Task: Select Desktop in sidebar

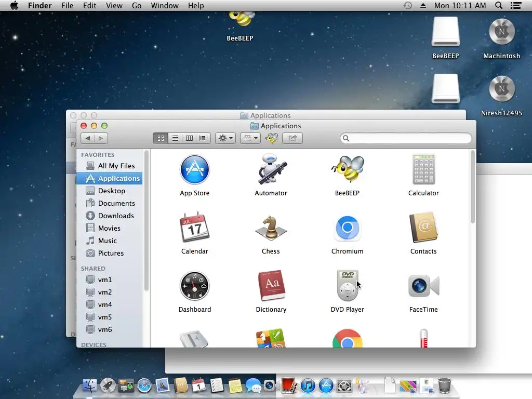Action: (110, 191)
